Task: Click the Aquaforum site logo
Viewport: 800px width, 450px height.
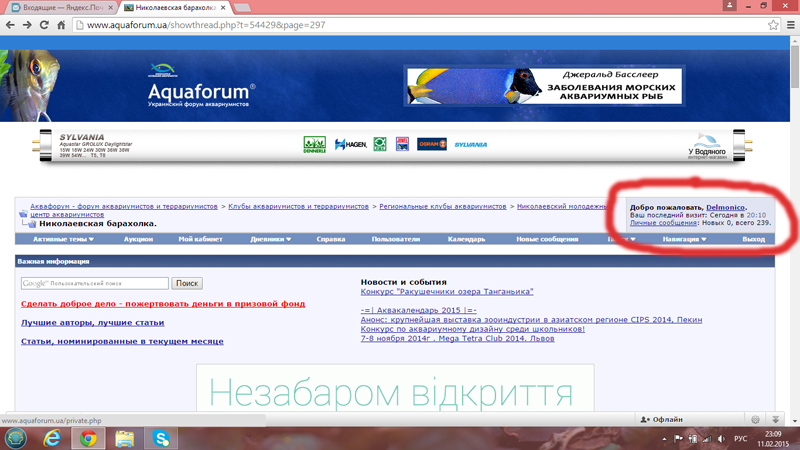Action: [x=201, y=90]
